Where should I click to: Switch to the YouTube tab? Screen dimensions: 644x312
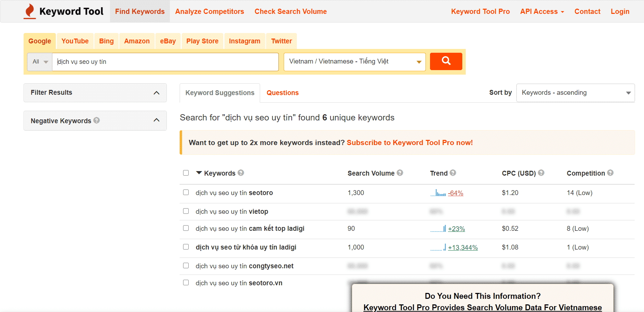click(x=75, y=41)
